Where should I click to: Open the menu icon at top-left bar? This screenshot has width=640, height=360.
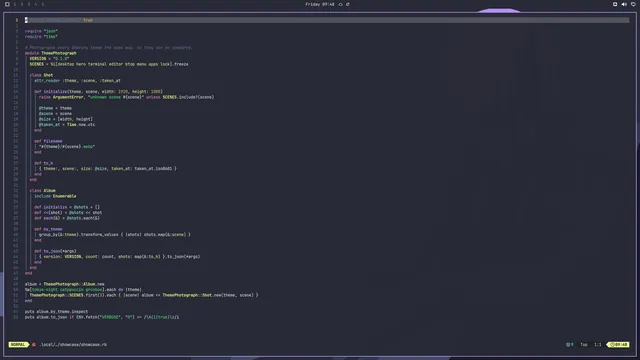pyautogui.click(x=7, y=4)
